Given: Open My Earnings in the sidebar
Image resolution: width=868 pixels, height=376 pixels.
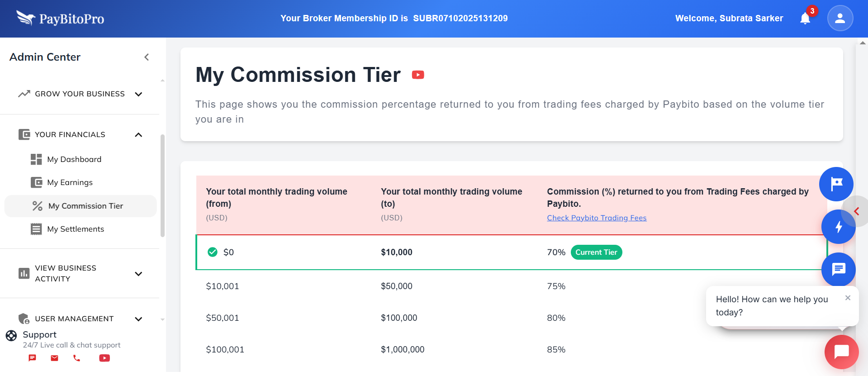Looking at the screenshot, I should pos(70,182).
